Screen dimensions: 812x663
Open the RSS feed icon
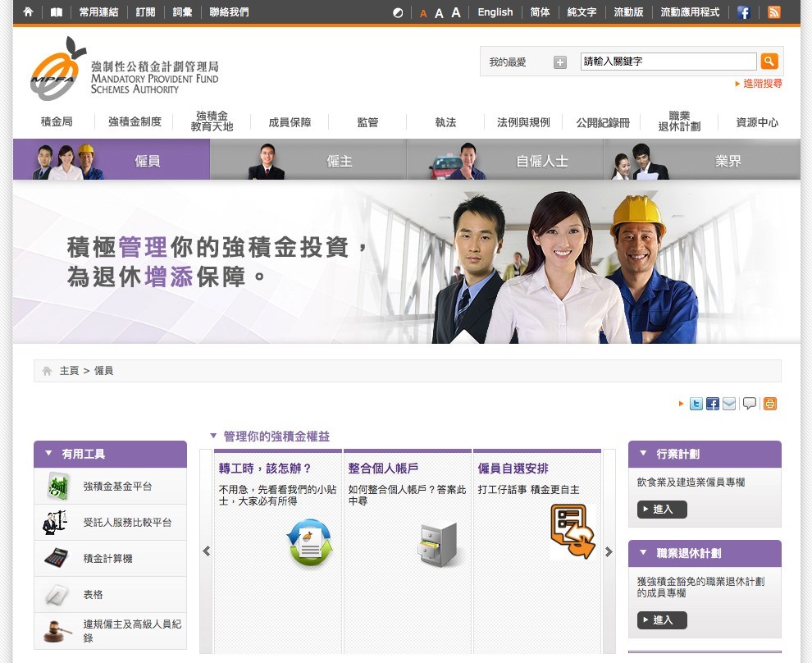pos(773,12)
